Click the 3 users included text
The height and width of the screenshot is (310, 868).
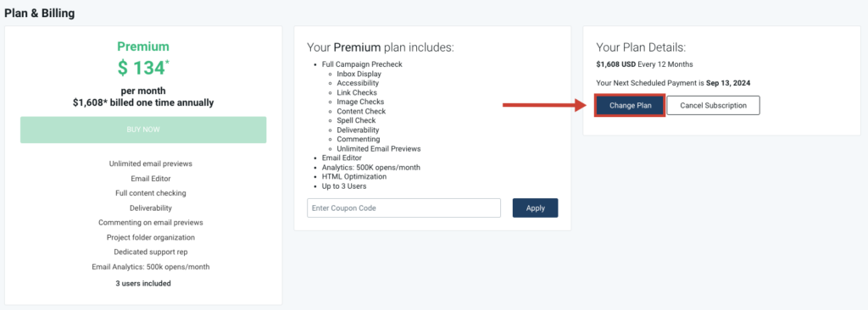coord(143,284)
